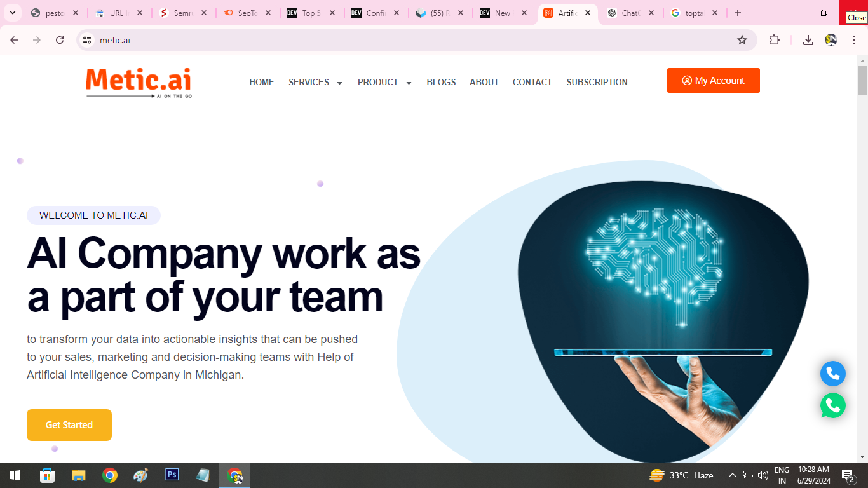Screen dimensions: 868x488
Task: Open the volume control in system tray
Action: tap(763, 475)
